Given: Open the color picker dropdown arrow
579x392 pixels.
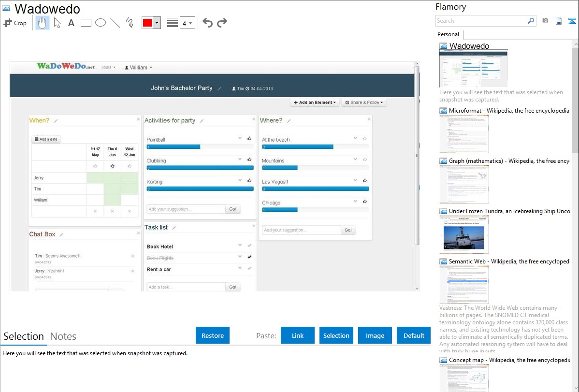Looking at the screenshot, I should point(157,23).
